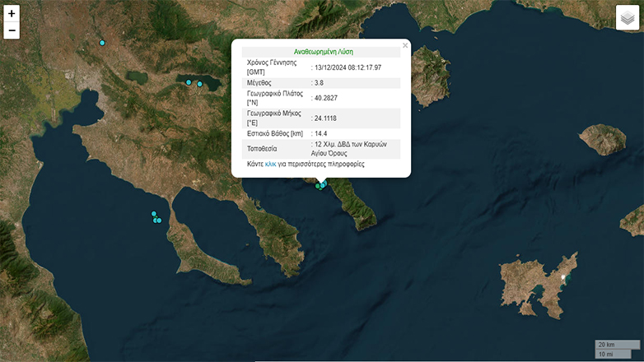
Task: Select the left earthquake marker on the lake
Action: click(x=189, y=82)
